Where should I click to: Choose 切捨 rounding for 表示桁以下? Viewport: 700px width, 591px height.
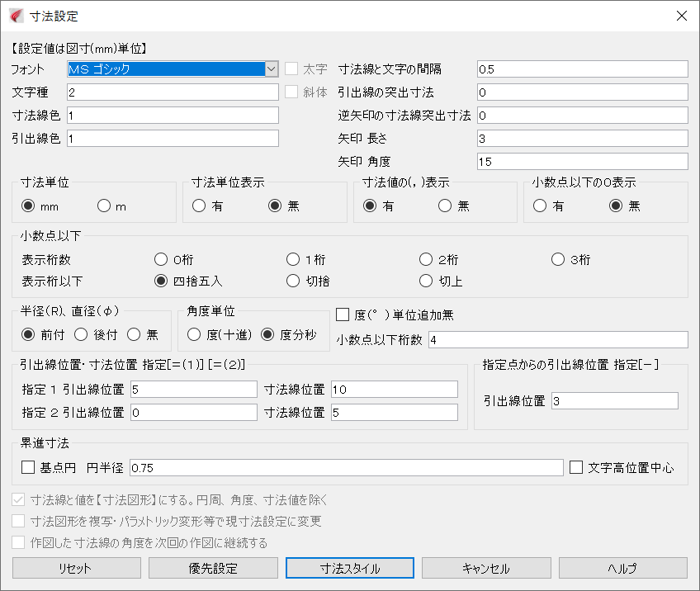(294, 281)
